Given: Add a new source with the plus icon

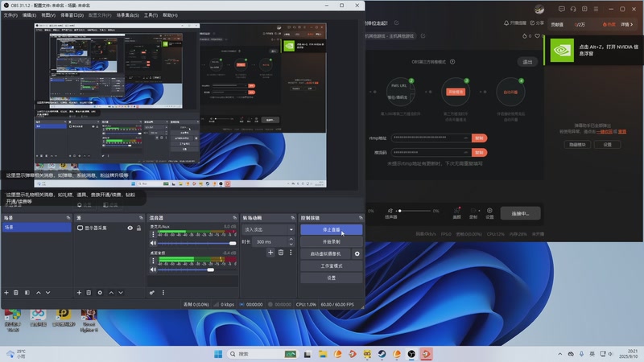Looking at the screenshot, I should tap(79, 293).
